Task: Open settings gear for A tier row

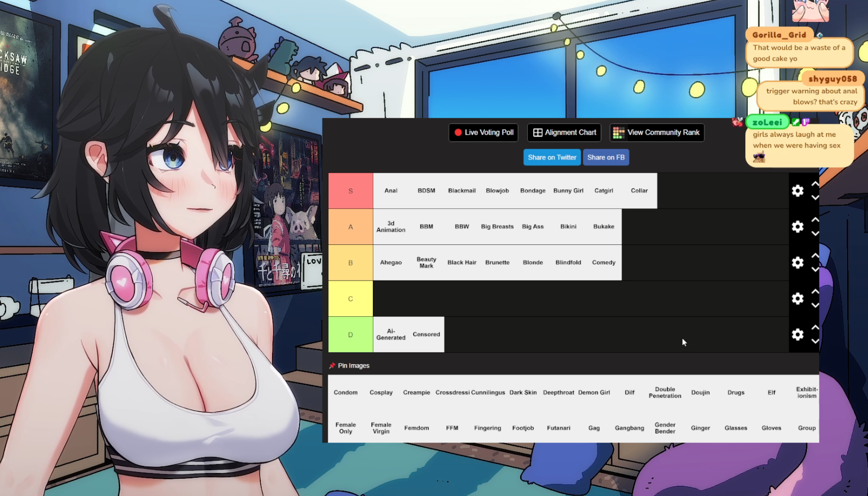Action: [x=798, y=227]
